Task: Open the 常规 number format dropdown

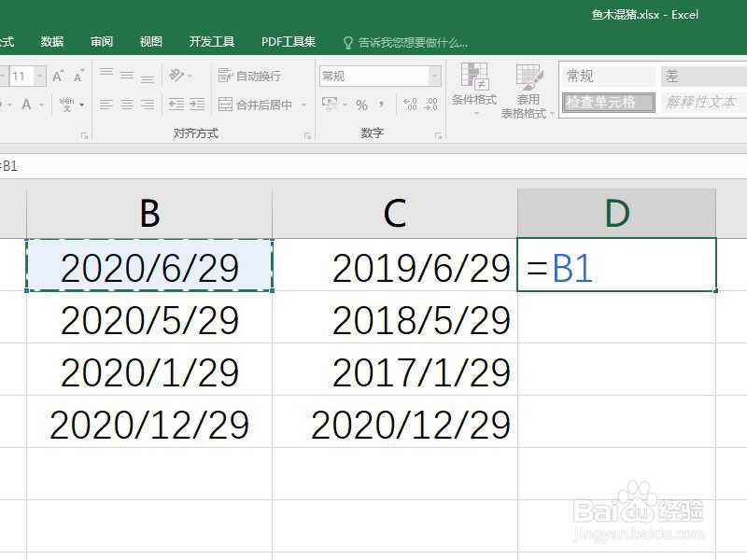Action: (x=435, y=76)
